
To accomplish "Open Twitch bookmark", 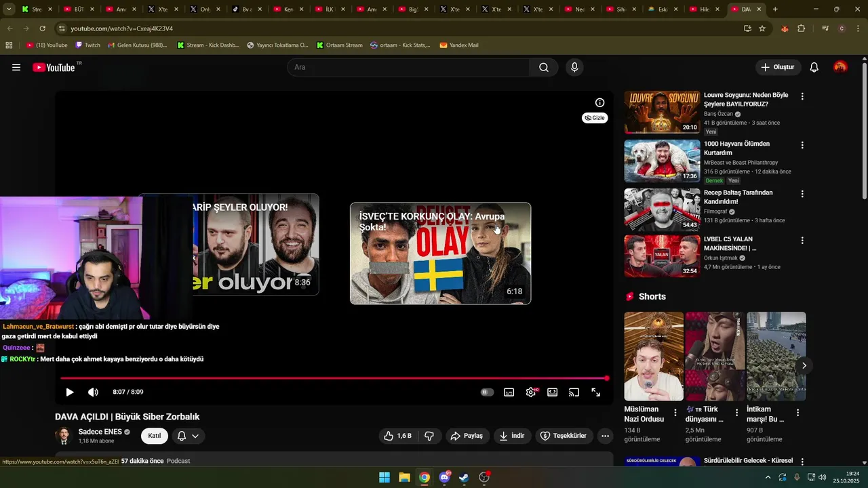I will point(87,45).
